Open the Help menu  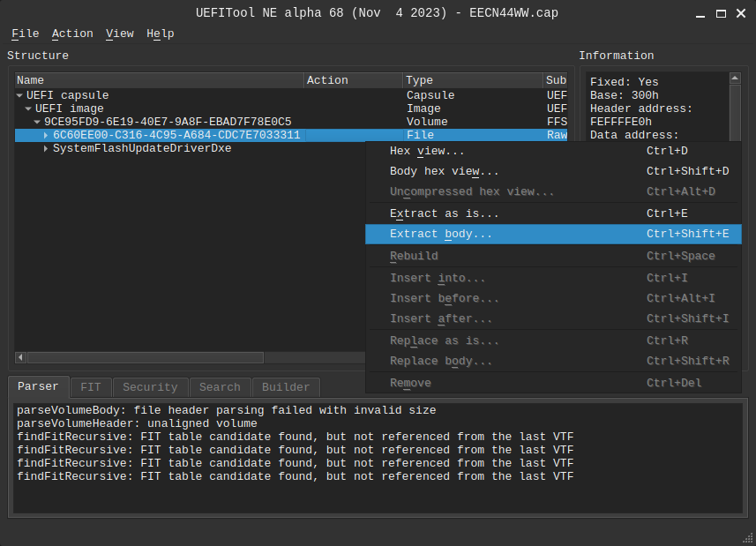160,34
